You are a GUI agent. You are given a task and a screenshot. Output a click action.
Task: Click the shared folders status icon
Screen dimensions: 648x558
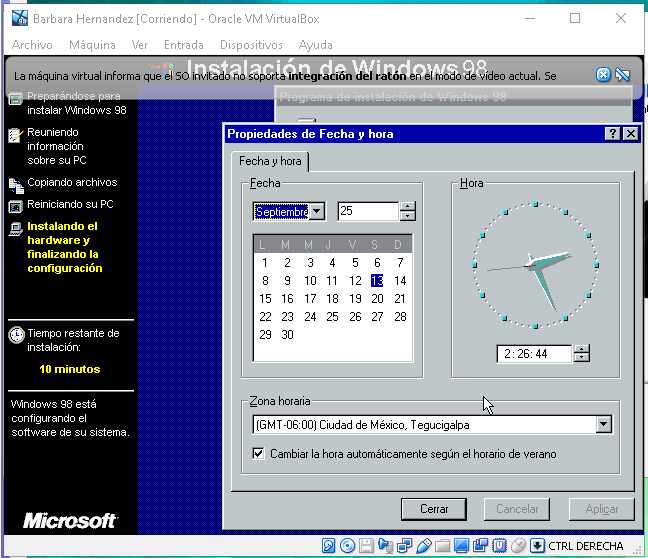[442, 546]
